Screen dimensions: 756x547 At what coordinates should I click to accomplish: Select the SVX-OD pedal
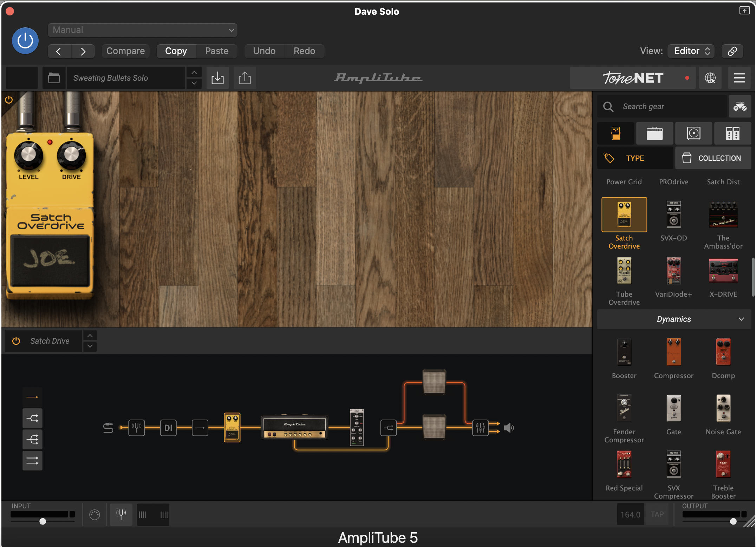click(673, 215)
